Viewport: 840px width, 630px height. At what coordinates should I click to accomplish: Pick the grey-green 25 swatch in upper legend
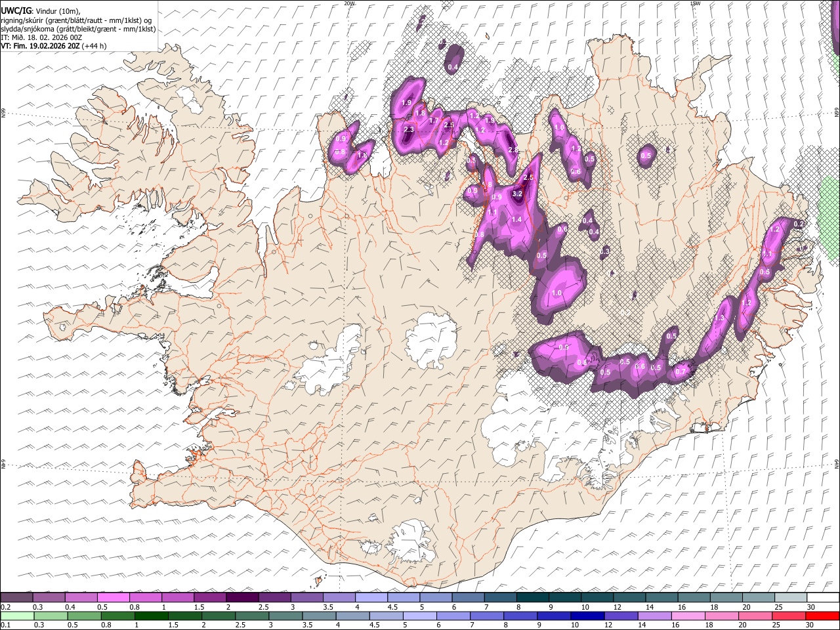coord(791,598)
